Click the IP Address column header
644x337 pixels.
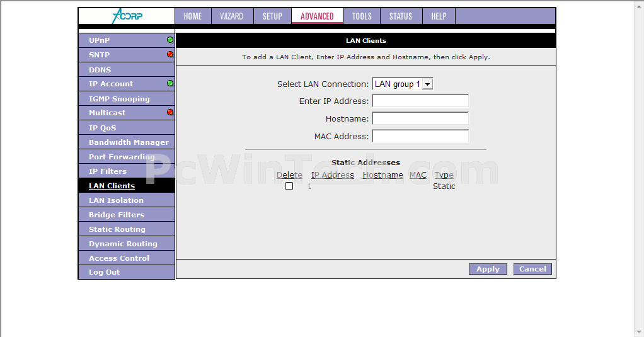click(332, 175)
